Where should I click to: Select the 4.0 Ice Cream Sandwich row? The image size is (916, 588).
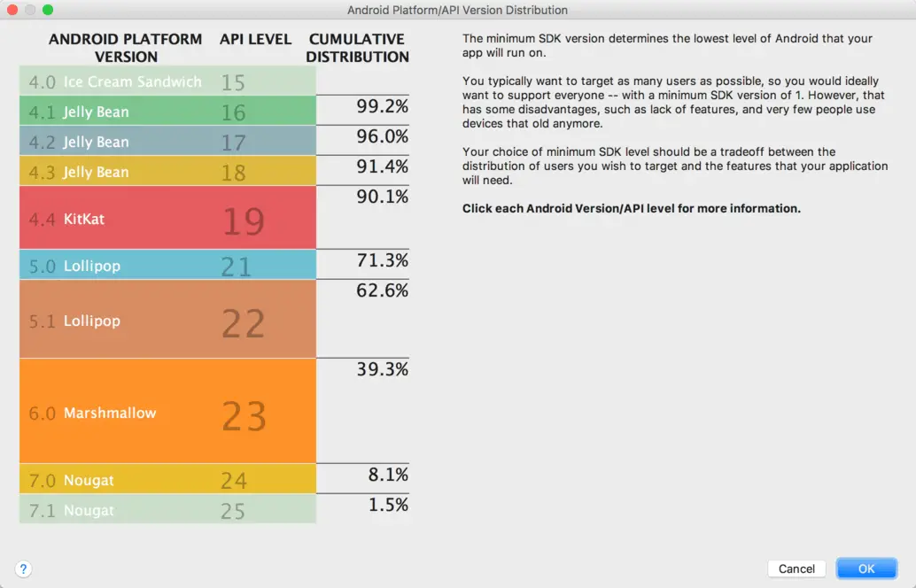[167, 81]
